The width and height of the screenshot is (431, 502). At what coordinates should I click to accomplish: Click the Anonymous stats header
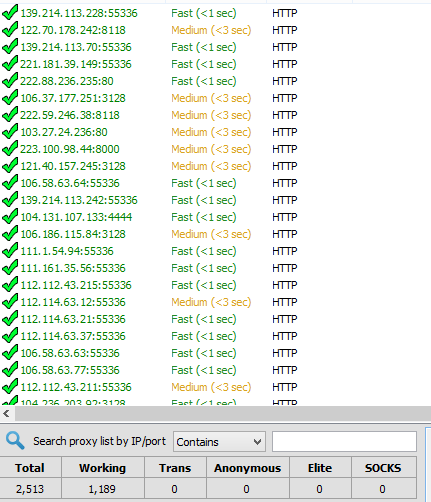tap(248, 468)
